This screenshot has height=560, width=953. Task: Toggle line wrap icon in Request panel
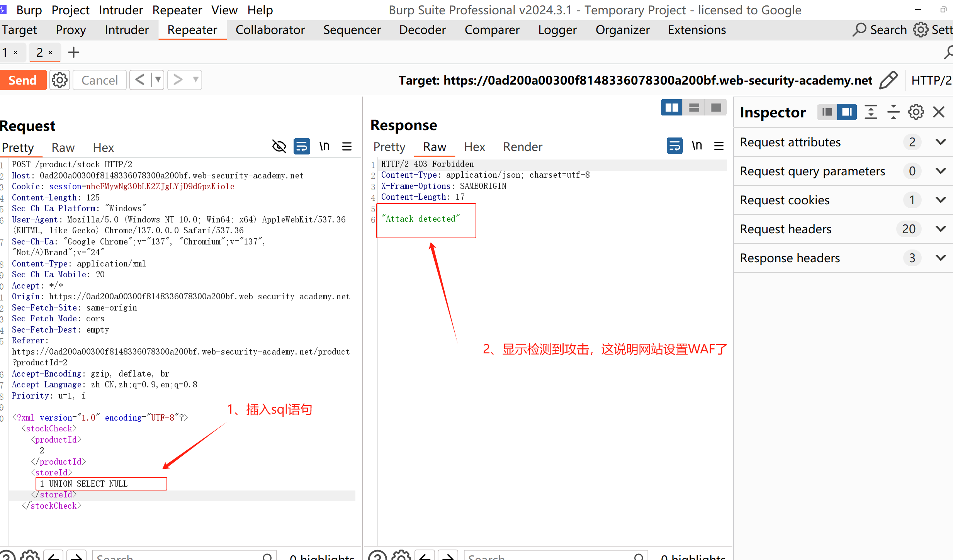tap(302, 146)
